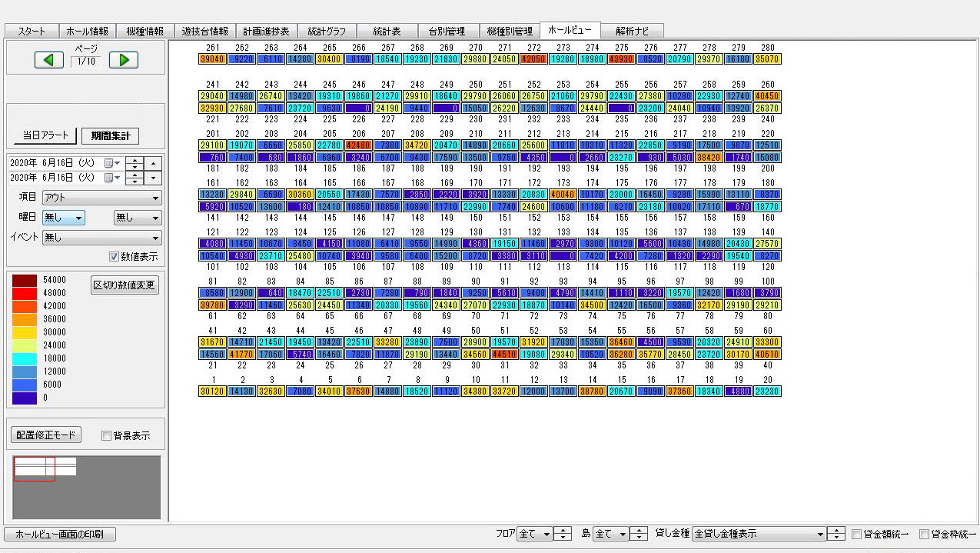Switch to the 統計グラフ tab
Screen dimensions: 980x553
coord(326,32)
